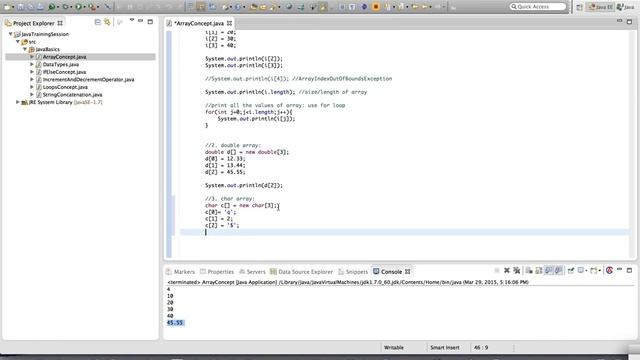Viewport: 640px width, 360px height.
Task: Maximize the Console panel
Action: pyautogui.click(x=629, y=270)
